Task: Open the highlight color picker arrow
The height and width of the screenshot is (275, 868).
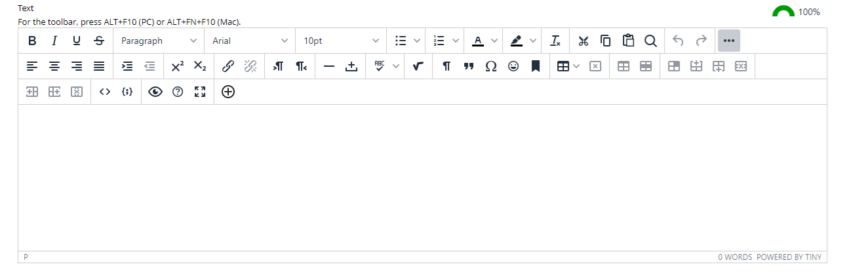Action: [533, 41]
